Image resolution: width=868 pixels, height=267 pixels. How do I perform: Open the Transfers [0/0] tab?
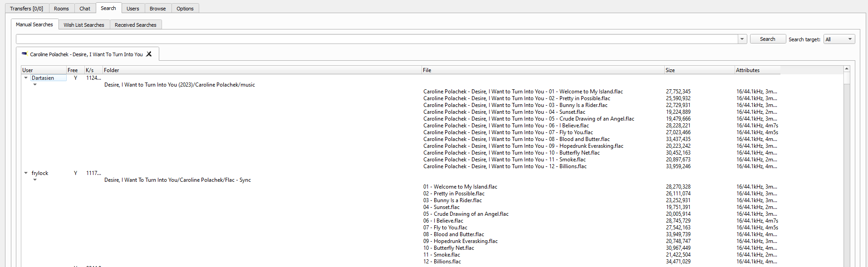(27, 8)
